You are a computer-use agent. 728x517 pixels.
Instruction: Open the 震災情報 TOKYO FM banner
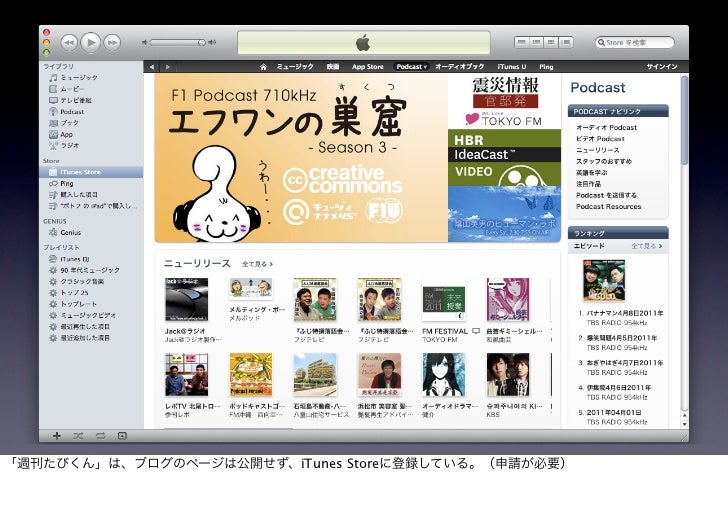(x=505, y=102)
